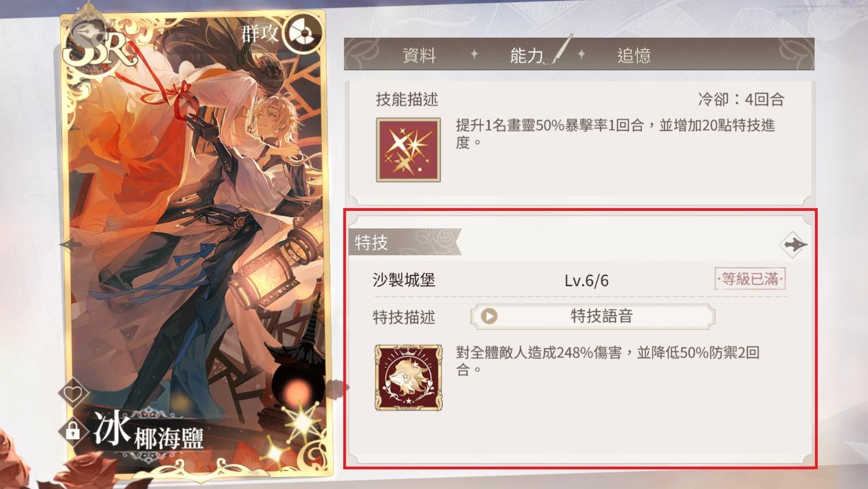This screenshot has width=868, height=489.
Task: Switch to the 資料 tab
Action: (419, 55)
